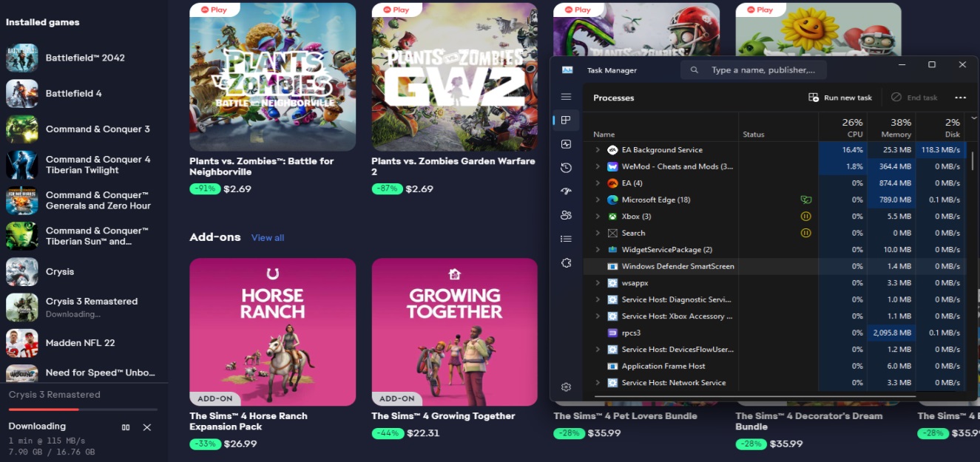Open Battlefield 4 game icon in sidebar

21,94
